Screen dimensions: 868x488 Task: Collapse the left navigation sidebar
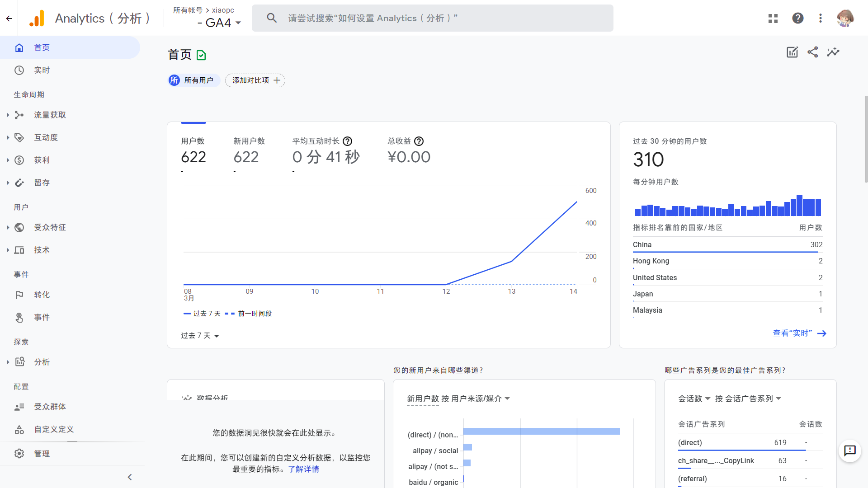click(130, 477)
